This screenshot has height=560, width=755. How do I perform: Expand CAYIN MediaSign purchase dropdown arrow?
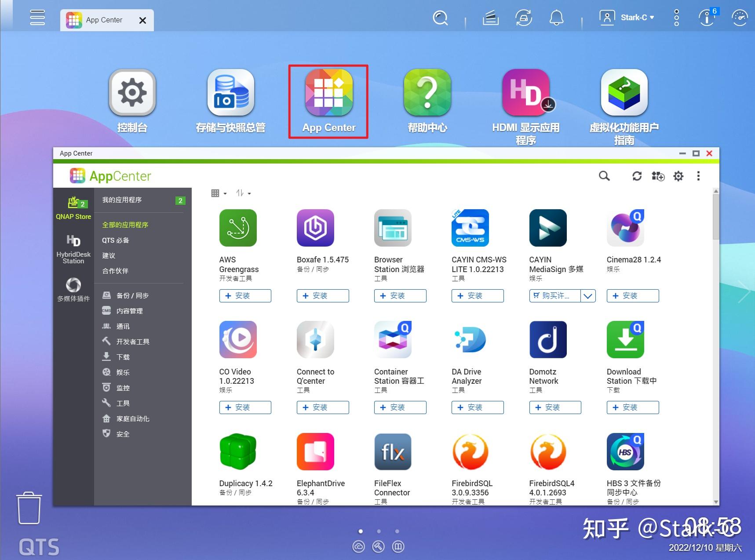(x=588, y=296)
